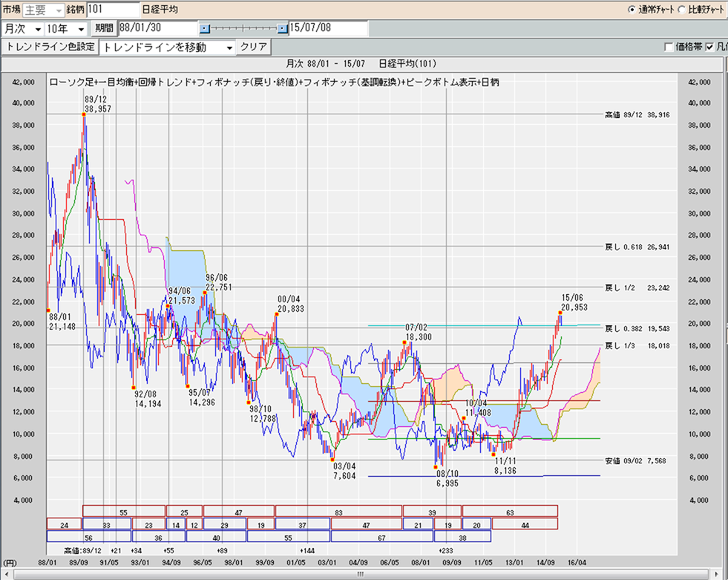728x580 pixels.
Task: Click the peak label 89/12 38,957
Action: (x=97, y=104)
